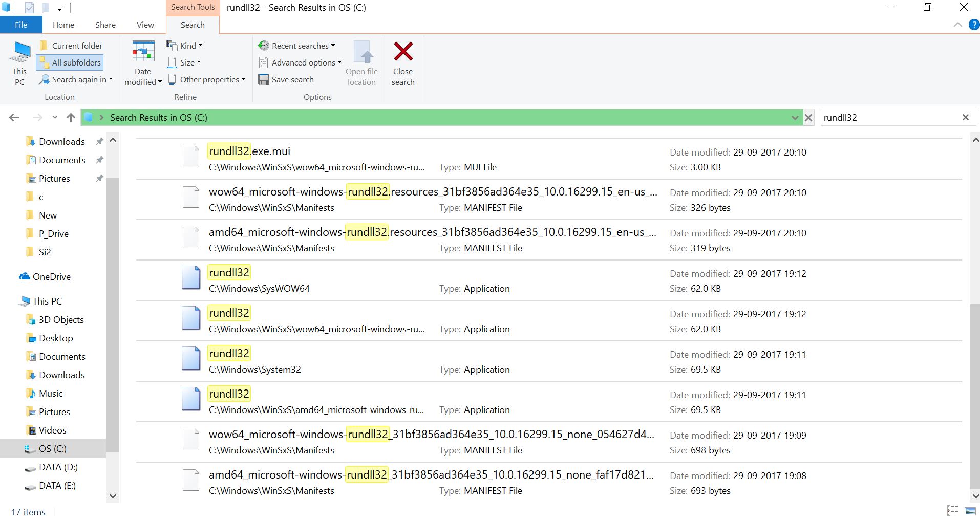Open the Kind filter dropdown
980x520 pixels.
tap(184, 46)
